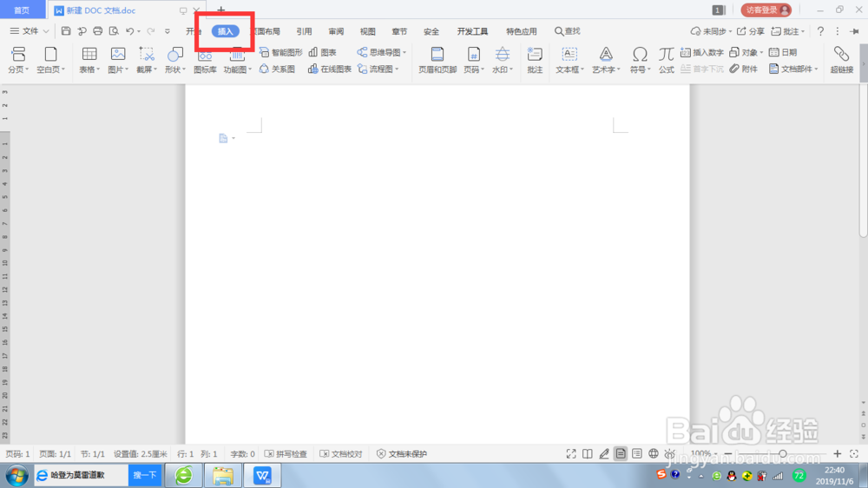The image size is (868, 488).
Task: Open the comment (批注) dropdown at top right
Action: click(x=788, y=31)
